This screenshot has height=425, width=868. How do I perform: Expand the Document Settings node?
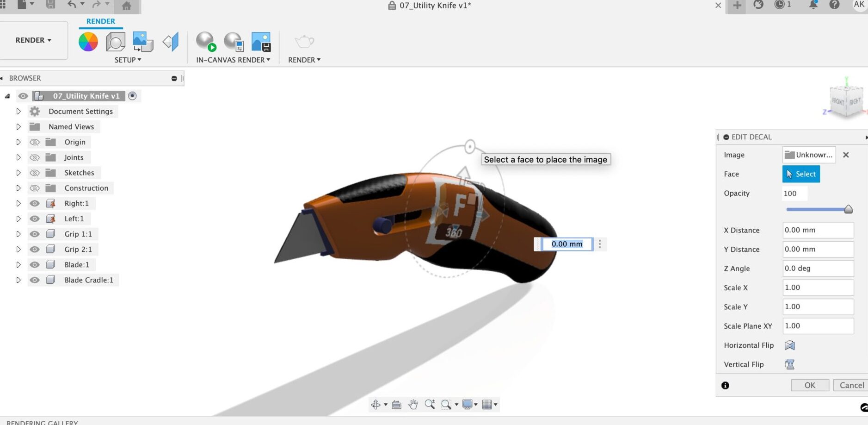(x=18, y=111)
